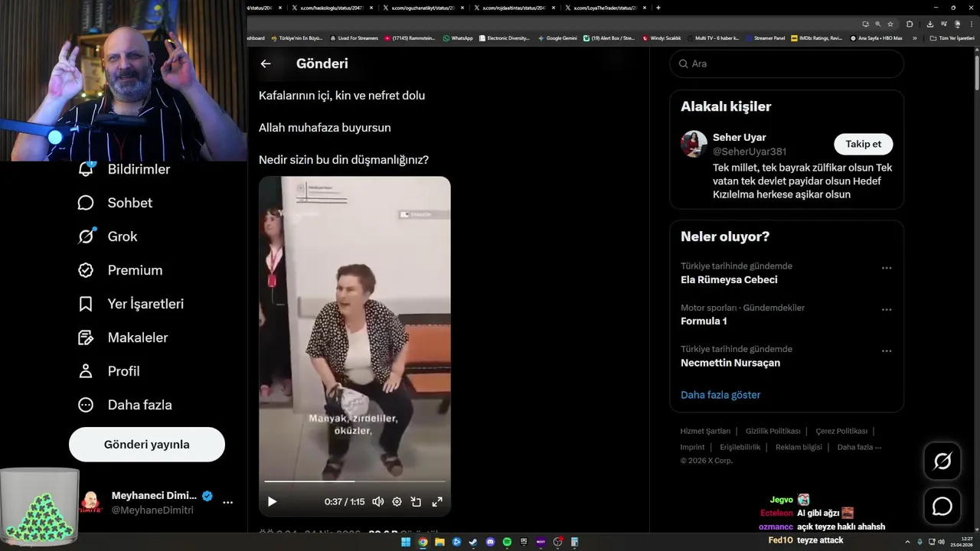Open a new browser tab with plus
This screenshot has width=980, height=551.
658,8
